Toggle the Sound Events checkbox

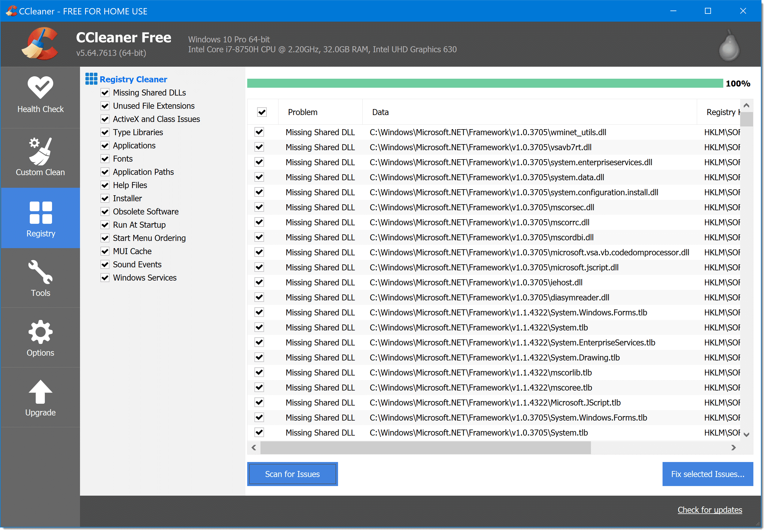105,265
